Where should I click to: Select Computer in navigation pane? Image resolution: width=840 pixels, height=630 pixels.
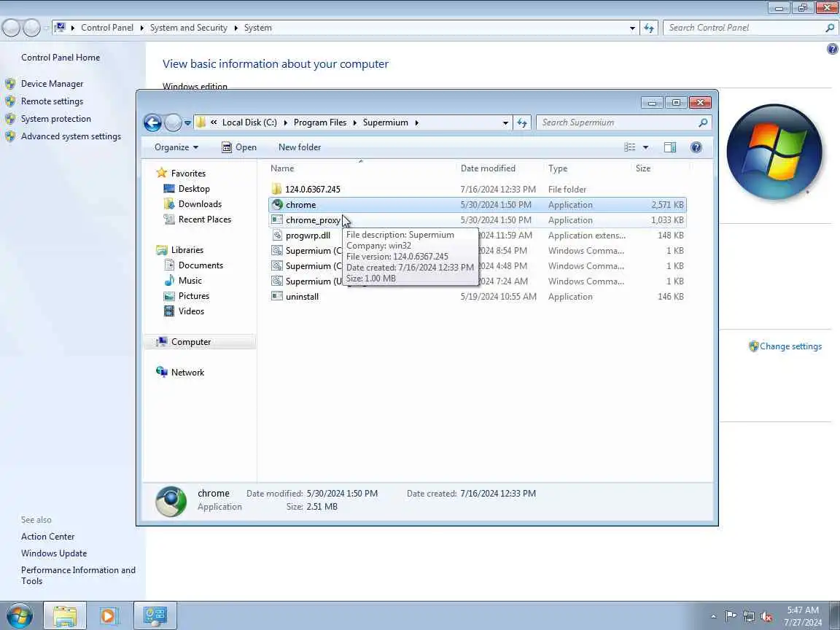(191, 342)
